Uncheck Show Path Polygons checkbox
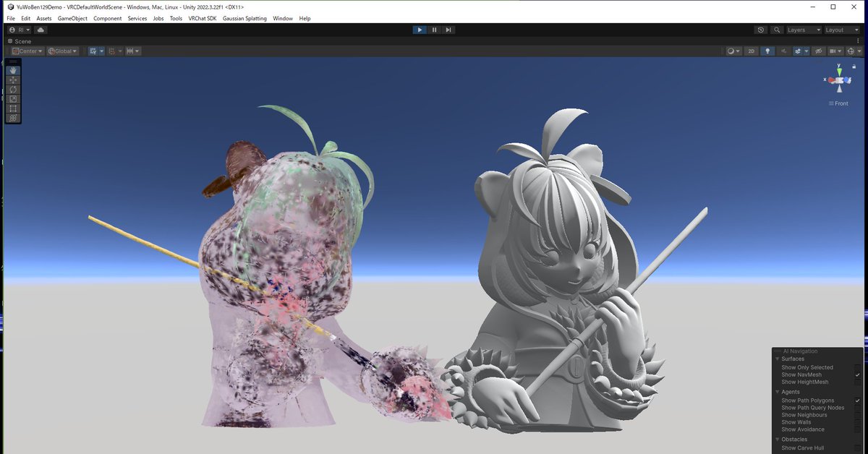868x454 pixels. coord(858,400)
